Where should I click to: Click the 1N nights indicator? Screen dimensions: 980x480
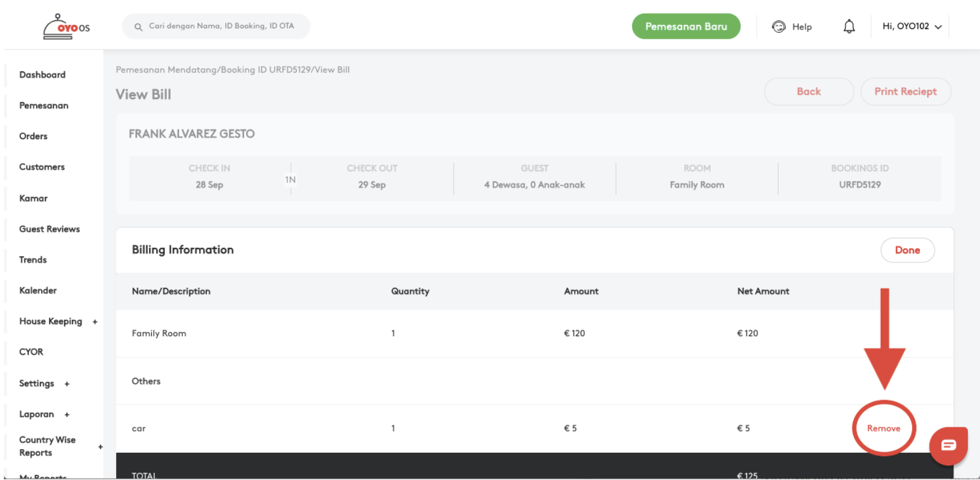(x=290, y=180)
